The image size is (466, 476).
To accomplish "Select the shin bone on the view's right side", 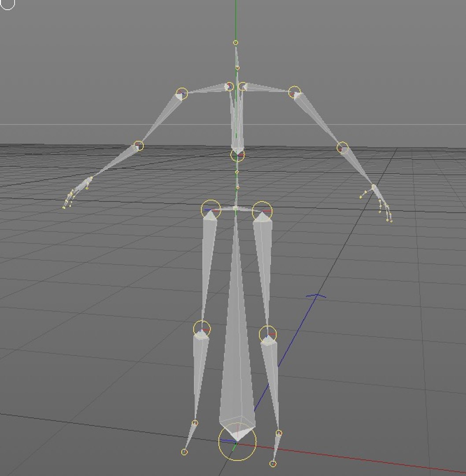I will coord(270,383).
